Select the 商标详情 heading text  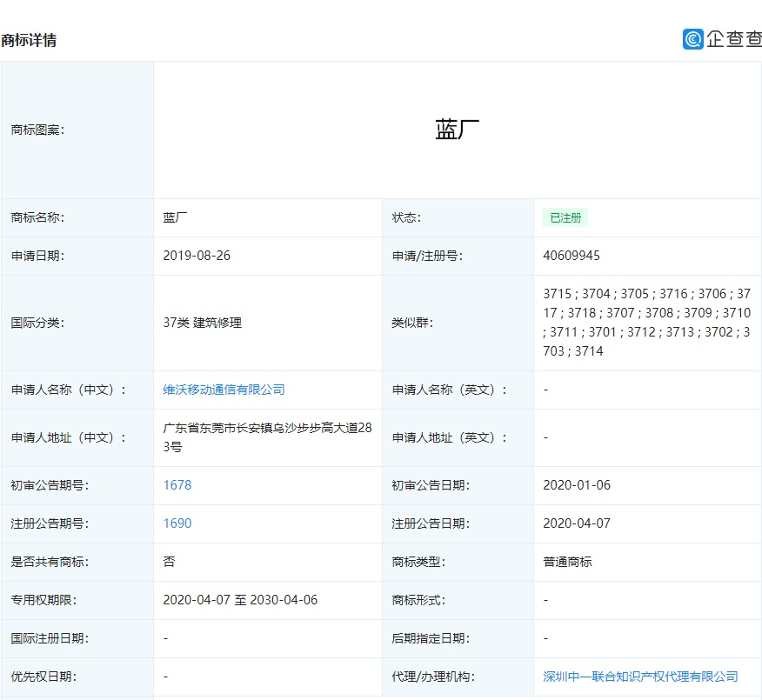coord(29,40)
